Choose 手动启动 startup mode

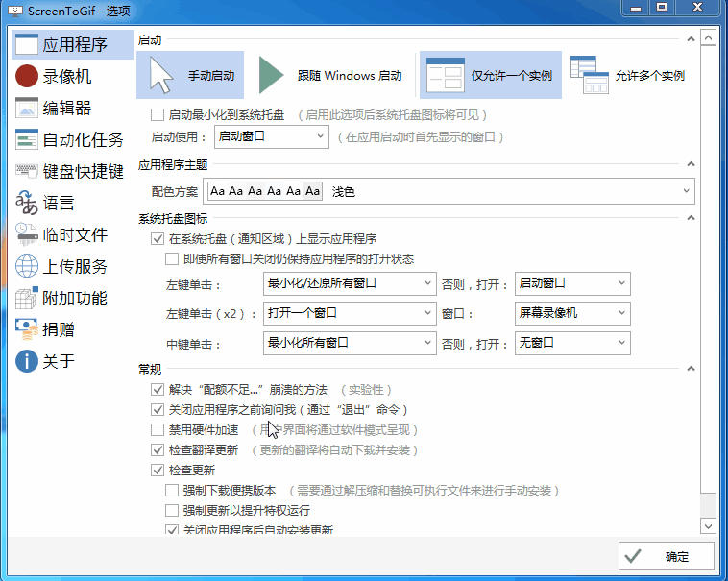(190, 75)
